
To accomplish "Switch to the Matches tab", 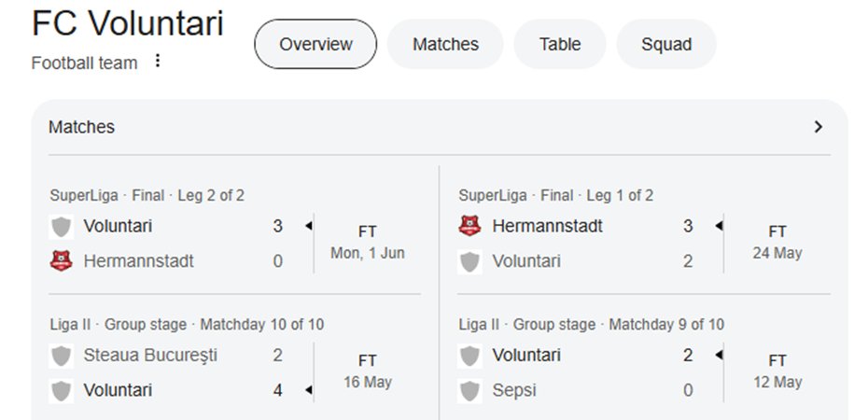I will tap(445, 44).
